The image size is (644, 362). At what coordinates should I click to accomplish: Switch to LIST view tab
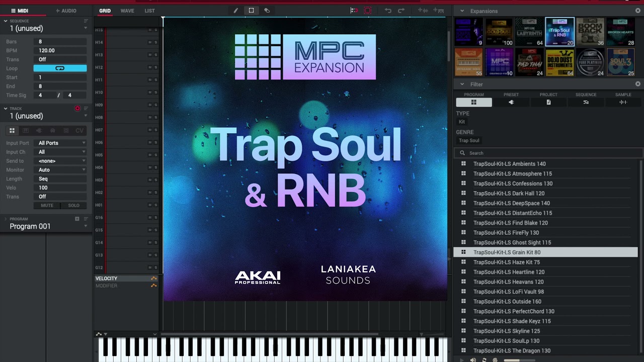click(x=149, y=11)
